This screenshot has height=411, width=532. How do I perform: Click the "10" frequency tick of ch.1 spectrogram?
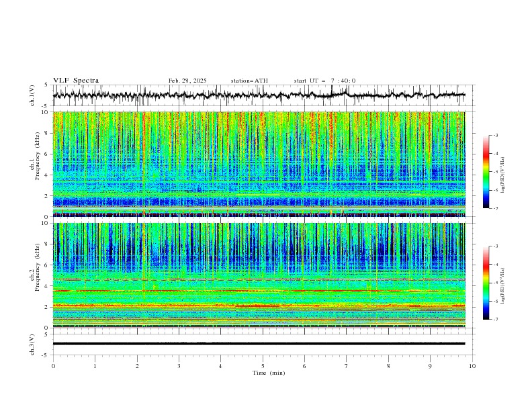[46, 112]
